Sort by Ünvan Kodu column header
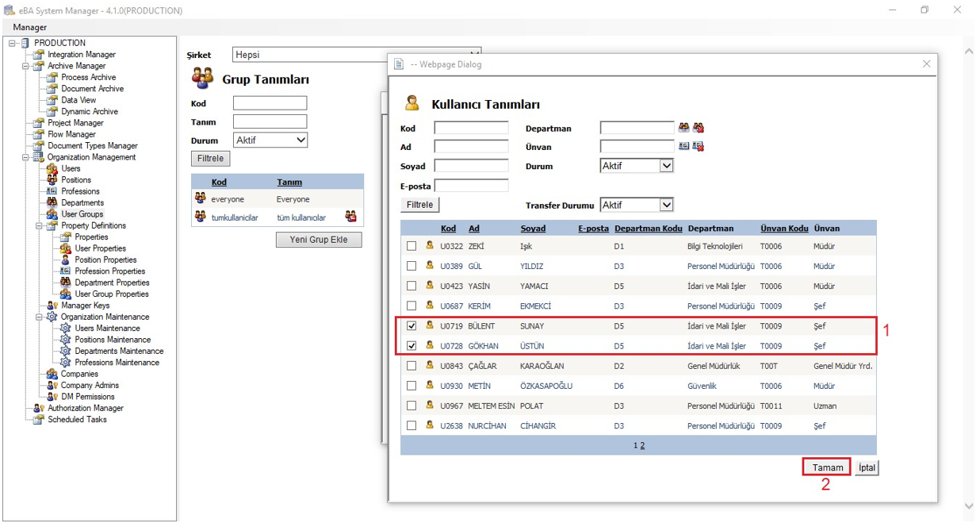This screenshot has height=523, width=980. click(784, 229)
